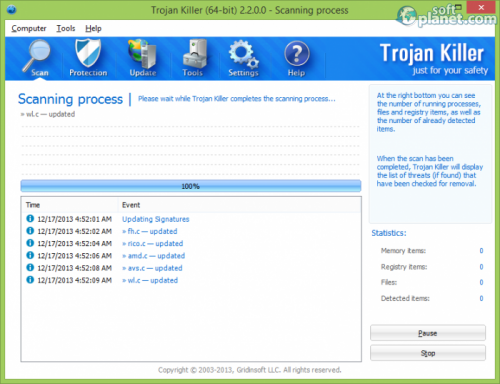Click the Time column header
Screen dimensions: 500x384
point(70,205)
